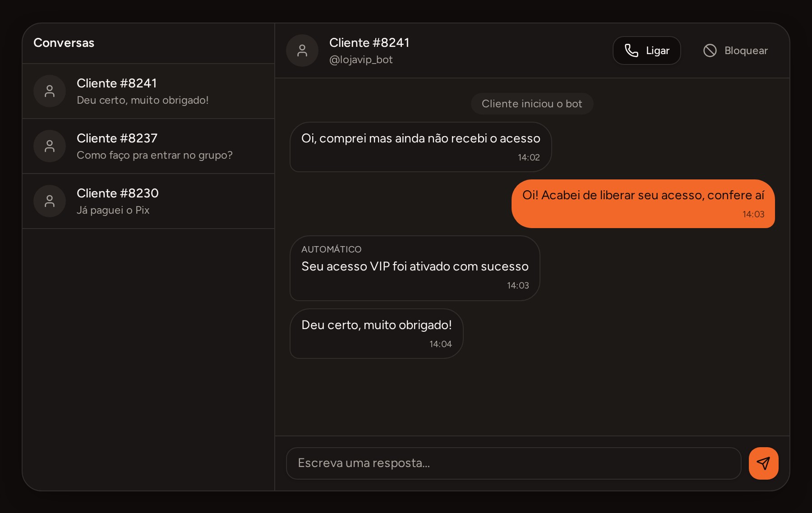The width and height of the screenshot is (812, 513).
Task: Click the 14:03 timestamp on the automatic message
Action: point(518,285)
